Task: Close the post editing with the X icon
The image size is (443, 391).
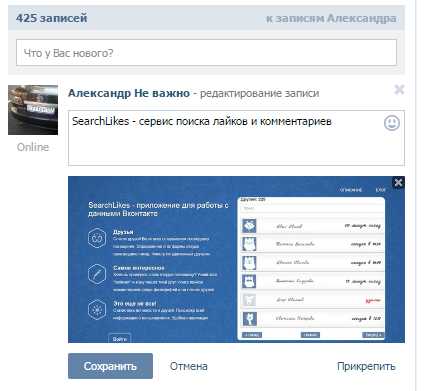Action: [x=399, y=89]
